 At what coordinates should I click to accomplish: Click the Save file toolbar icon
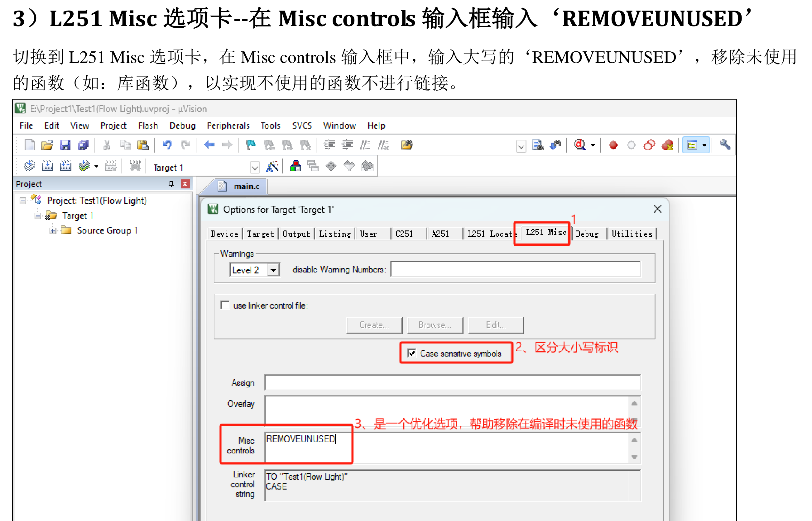pyautogui.click(x=65, y=145)
